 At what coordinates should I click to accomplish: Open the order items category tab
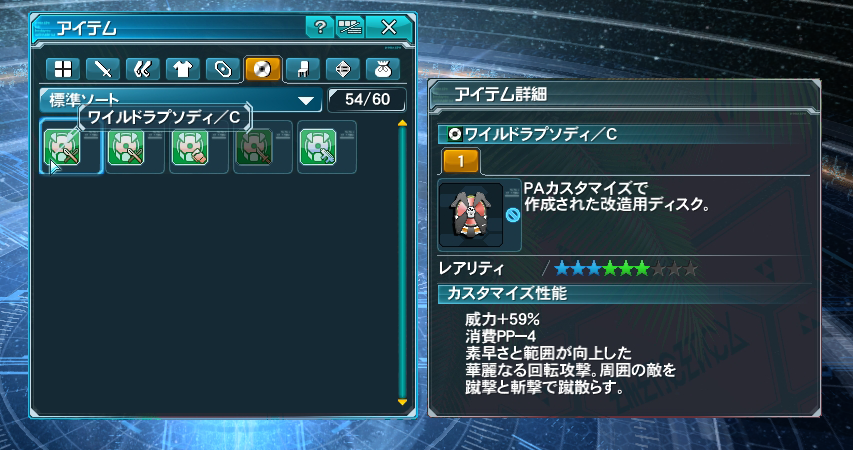343,70
